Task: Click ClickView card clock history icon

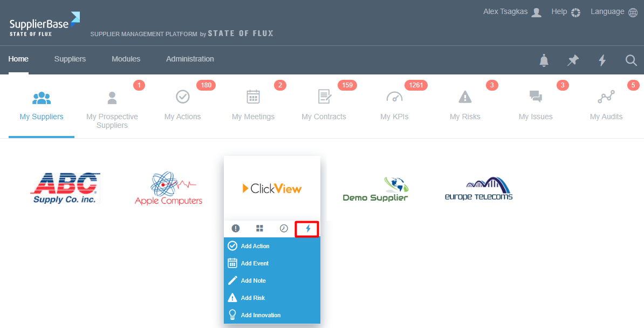Action: pyautogui.click(x=284, y=228)
